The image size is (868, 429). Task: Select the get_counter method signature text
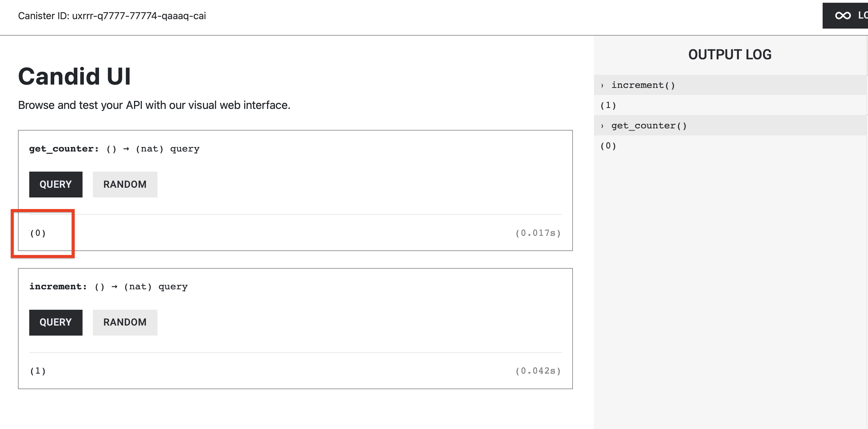click(114, 148)
